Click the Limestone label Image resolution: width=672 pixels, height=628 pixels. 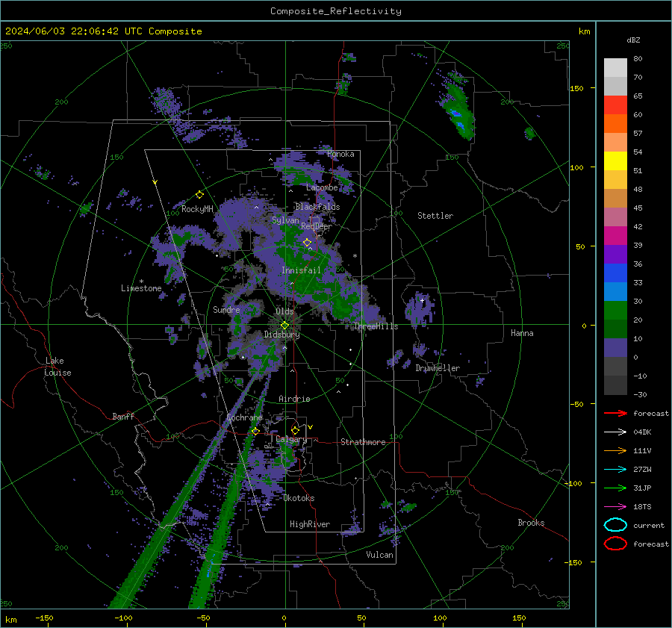pos(141,288)
